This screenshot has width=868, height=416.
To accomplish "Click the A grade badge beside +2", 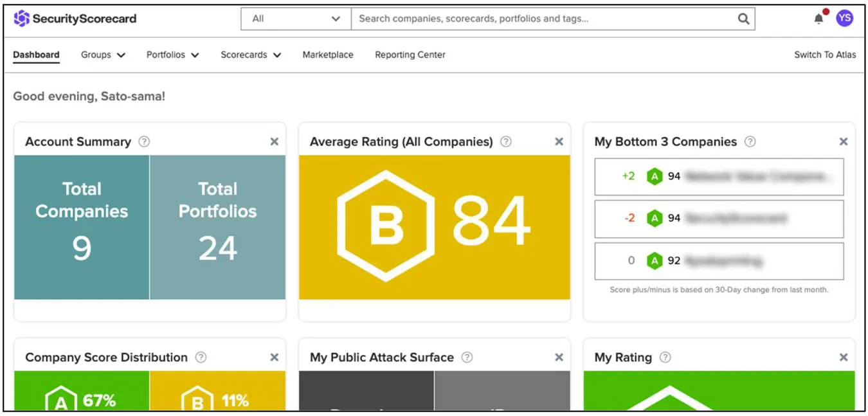I will coord(654,176).
